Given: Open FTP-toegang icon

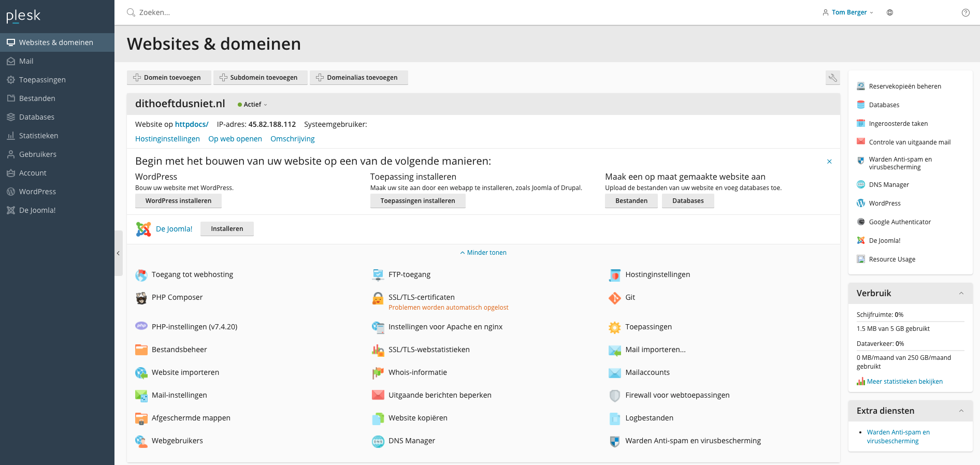Looking at the screenshot, I should [x=378, y=275].
